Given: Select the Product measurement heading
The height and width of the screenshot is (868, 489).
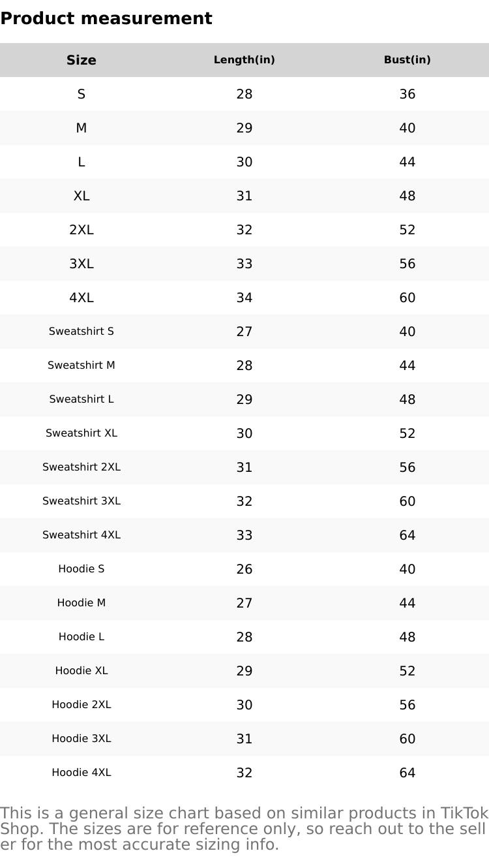Looking at the screenshot, I should [106, 18].
